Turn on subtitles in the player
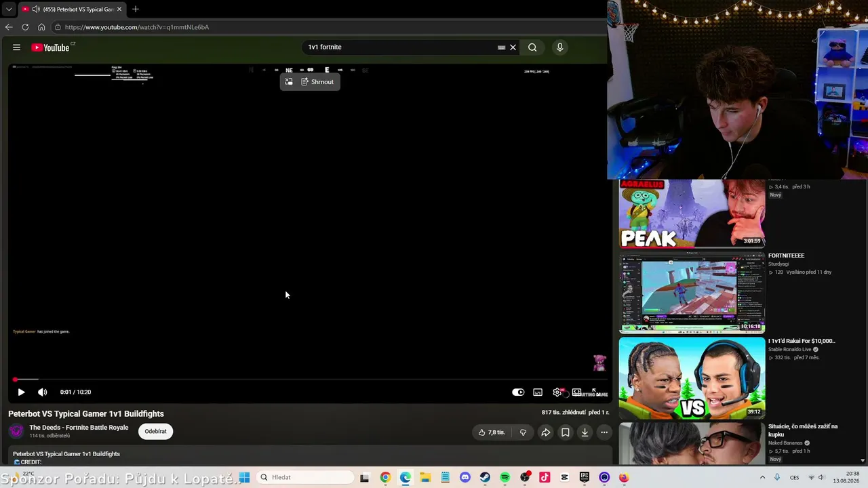This screenshot has height=488, width=868. pos(538,392)
